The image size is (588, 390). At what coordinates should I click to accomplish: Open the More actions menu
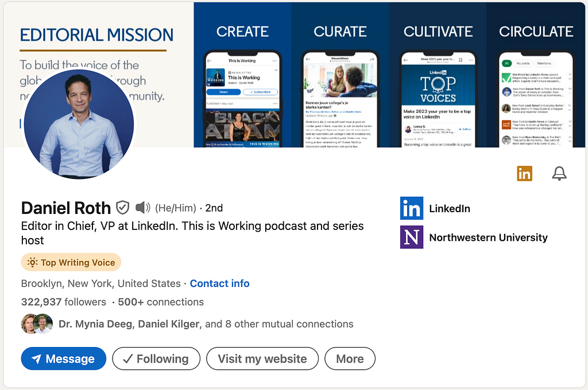[x=350, y=358]
